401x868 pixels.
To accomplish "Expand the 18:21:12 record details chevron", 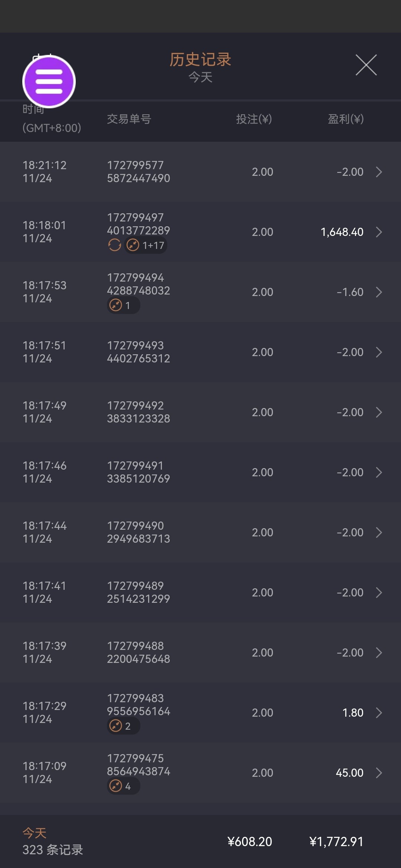I will 379,172.
